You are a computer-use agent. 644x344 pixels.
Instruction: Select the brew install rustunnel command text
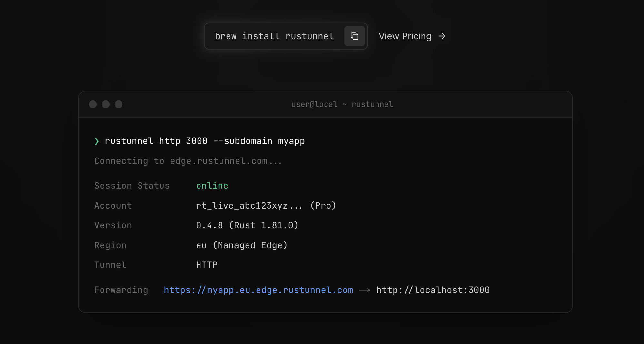pos(274,36)
